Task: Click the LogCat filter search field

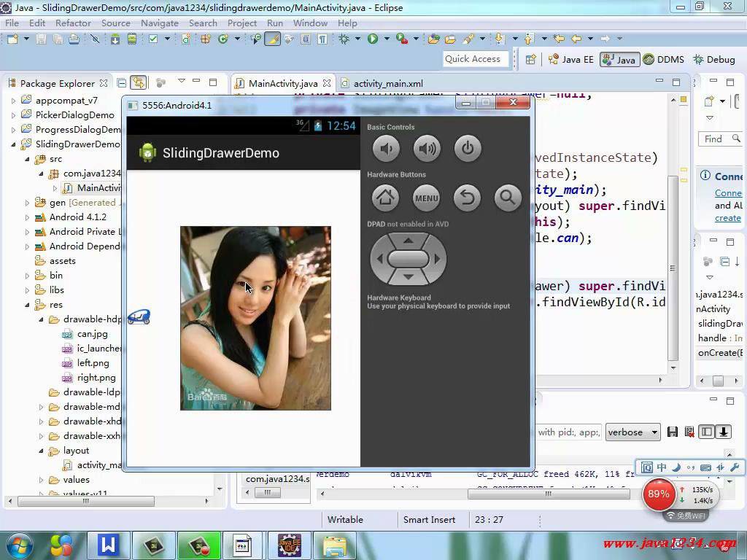Action: click(567, 432)
